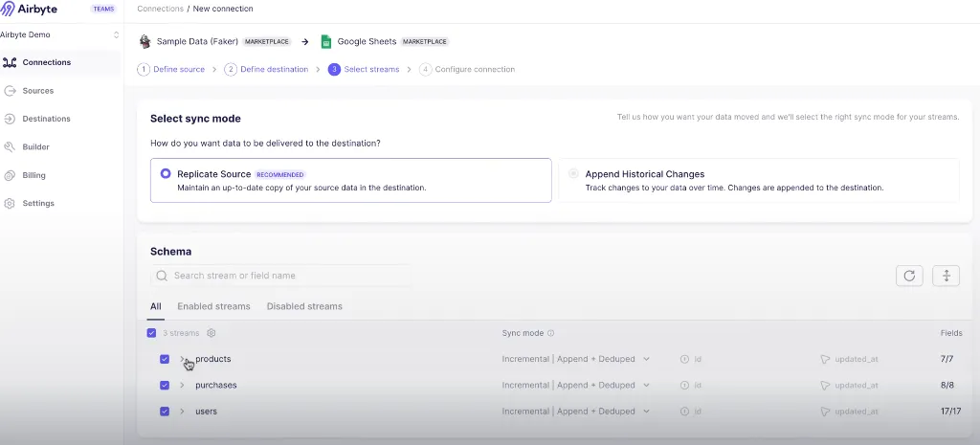Switch to the Enabled streams tab
The height and width of the screenshot is (445, 980).
213,307
